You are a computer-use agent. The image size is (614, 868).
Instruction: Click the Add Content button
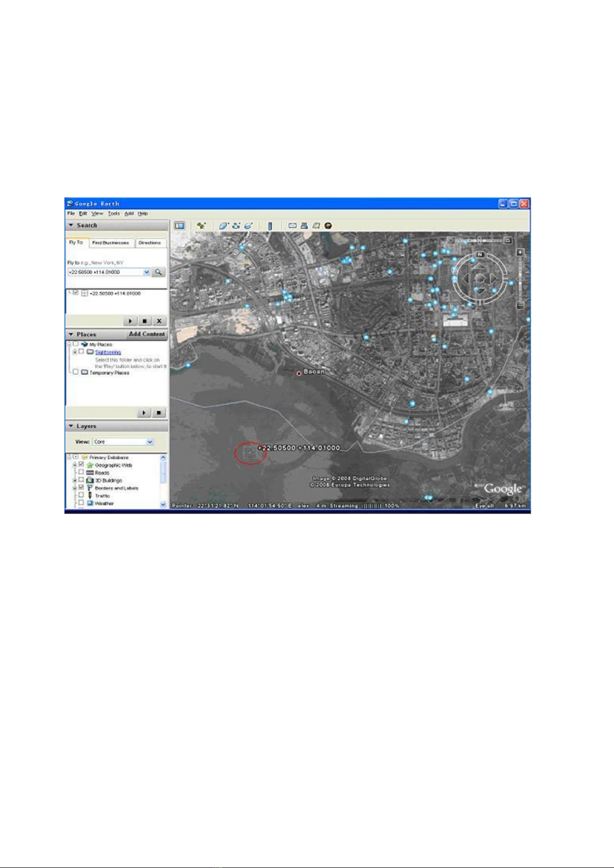[x=147, y=335]
